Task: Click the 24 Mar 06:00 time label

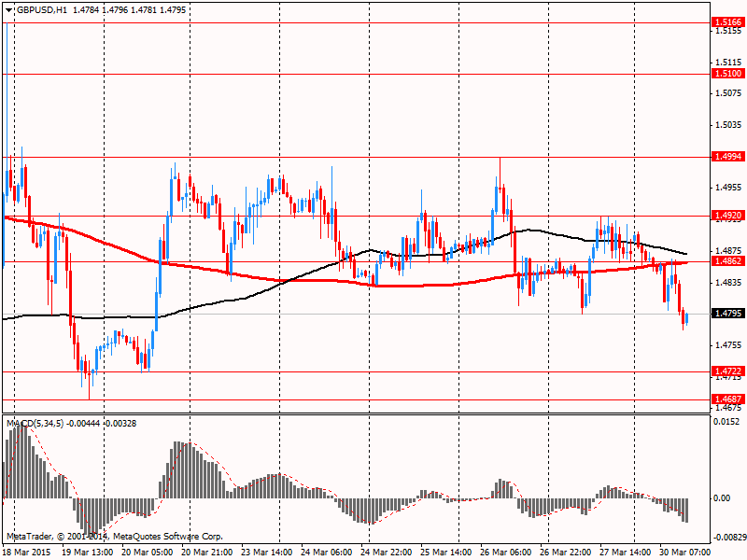Action: point(326,553)
